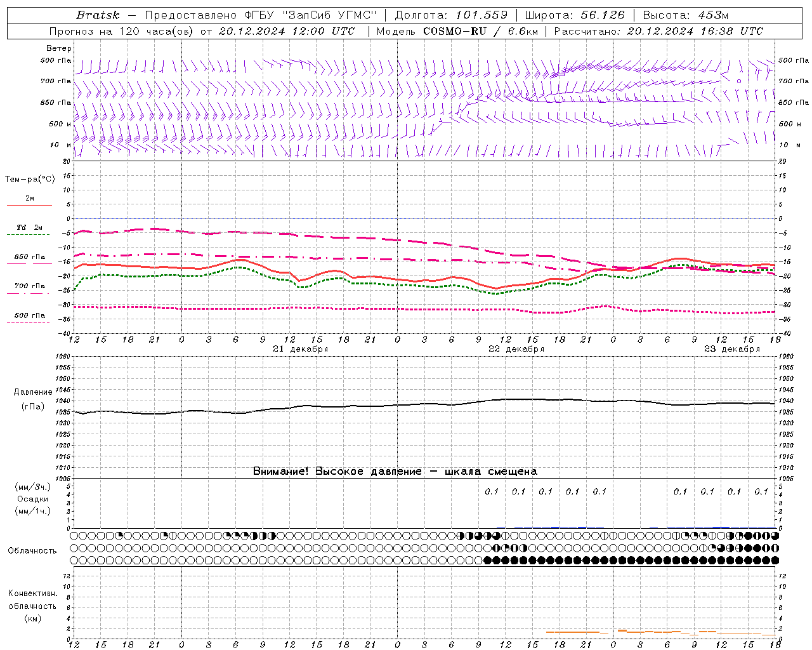Click the Давление panel label
Image resolution: width=812 pixels, height=650 pixels.
click(x=33, y=392)
